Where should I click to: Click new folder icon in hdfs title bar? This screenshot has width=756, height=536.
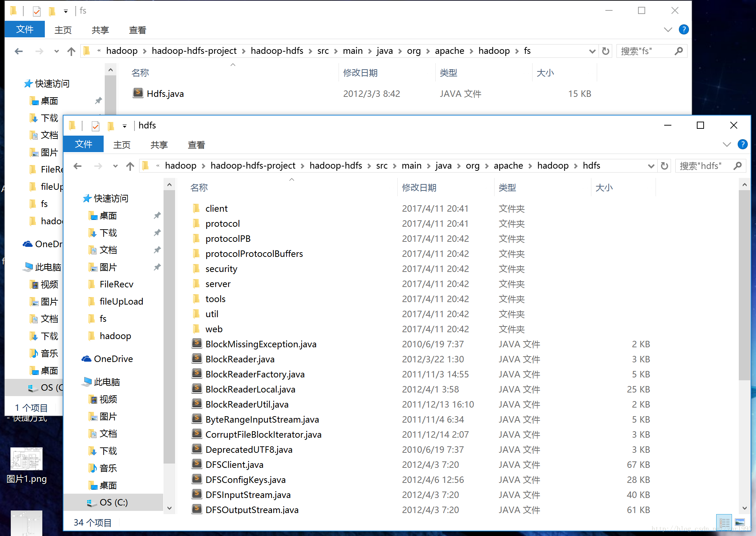(111, 126)
